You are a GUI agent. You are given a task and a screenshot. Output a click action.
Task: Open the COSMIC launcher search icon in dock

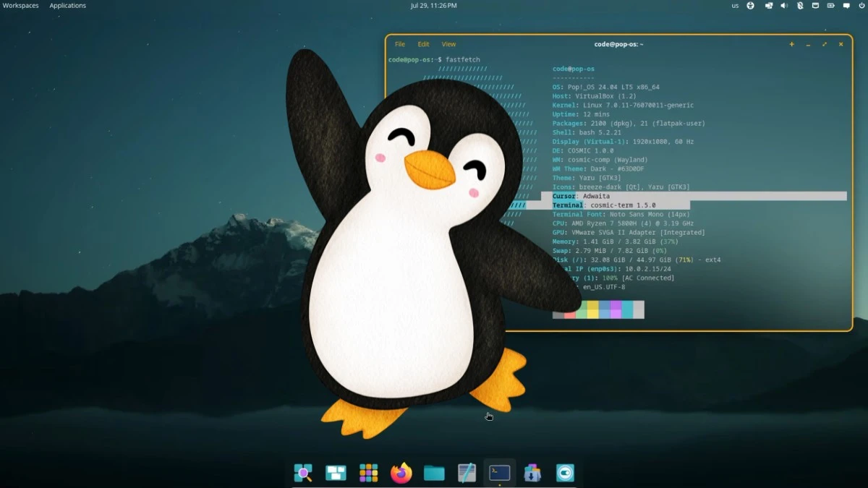tap(303, 473)
